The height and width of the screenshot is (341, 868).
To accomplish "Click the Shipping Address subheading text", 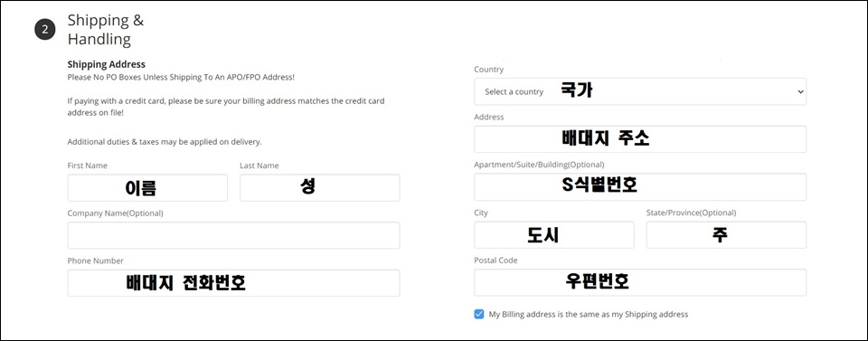I will 107,65.
